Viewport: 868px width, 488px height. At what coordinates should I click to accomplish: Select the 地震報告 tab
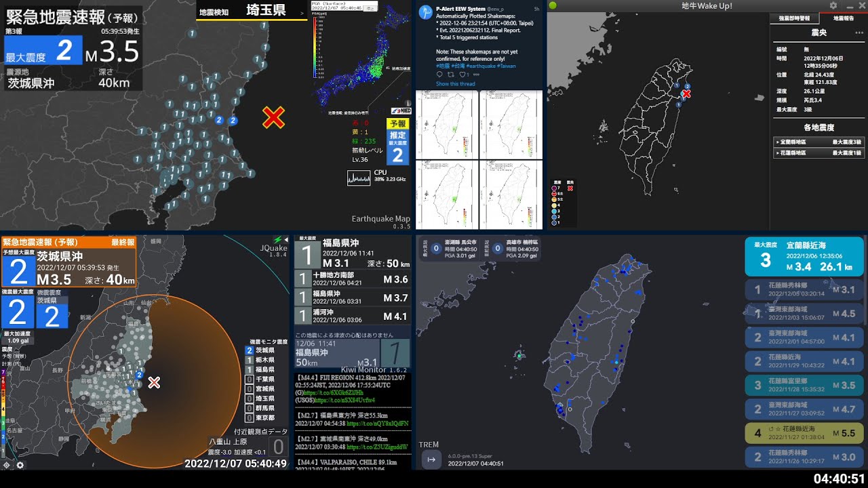844,18
